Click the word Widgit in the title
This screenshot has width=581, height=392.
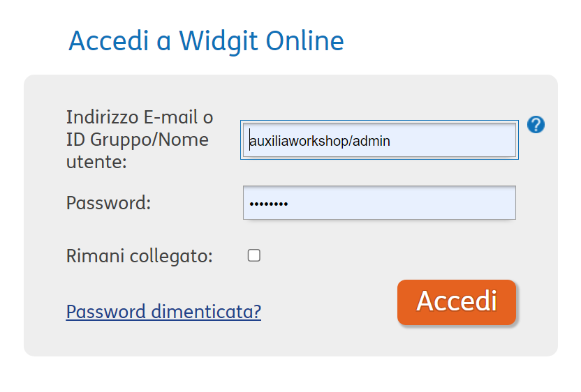pyautogui.click(x=219, y=40)
